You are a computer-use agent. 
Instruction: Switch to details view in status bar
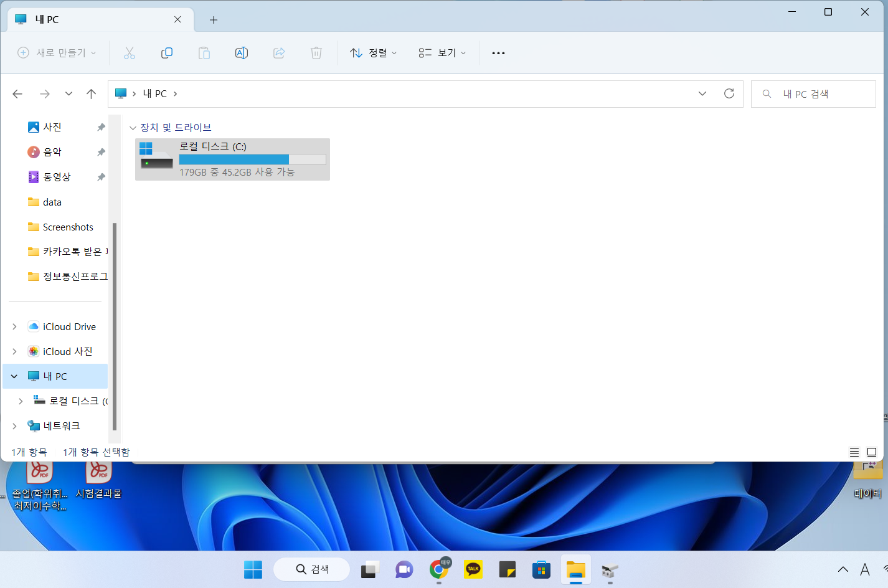click(854, 452)
